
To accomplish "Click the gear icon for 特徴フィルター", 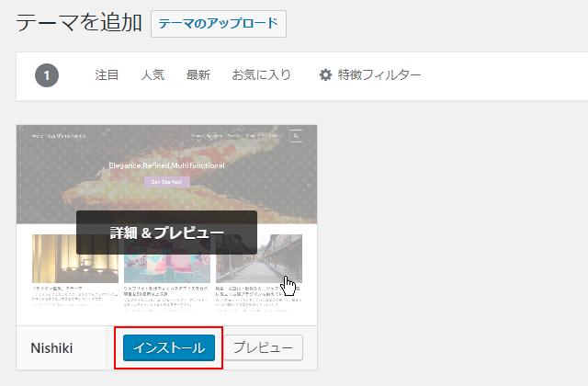I will pyautogui.click(x=325, y=75).
